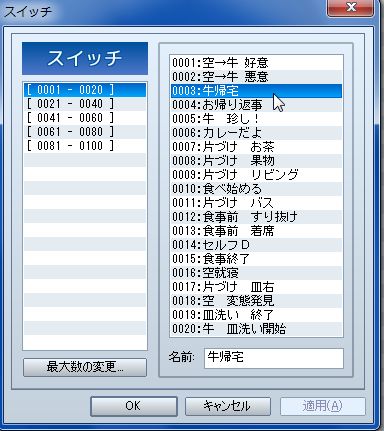This screenshot has height=431, width=384.
Task: Select switch 0014:セルフD
Action: click(x=256, y=245)
